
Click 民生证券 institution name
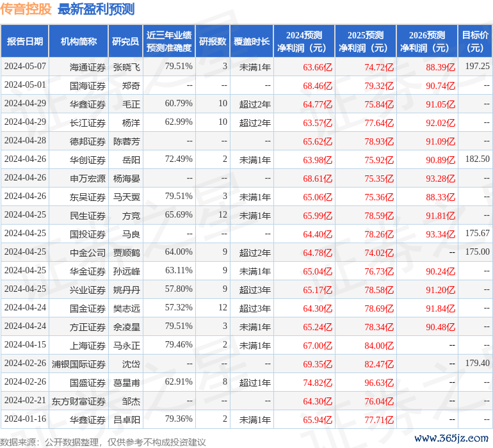coord(88,215)
